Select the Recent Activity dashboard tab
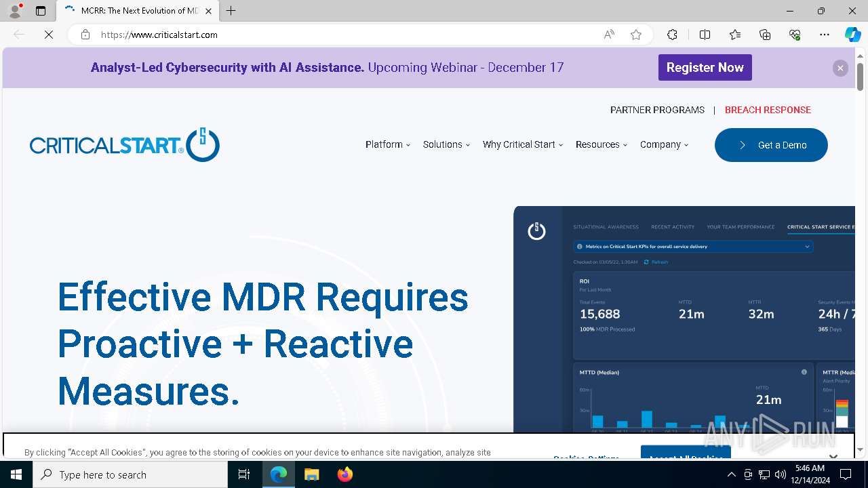 click(x=673, y=227)
